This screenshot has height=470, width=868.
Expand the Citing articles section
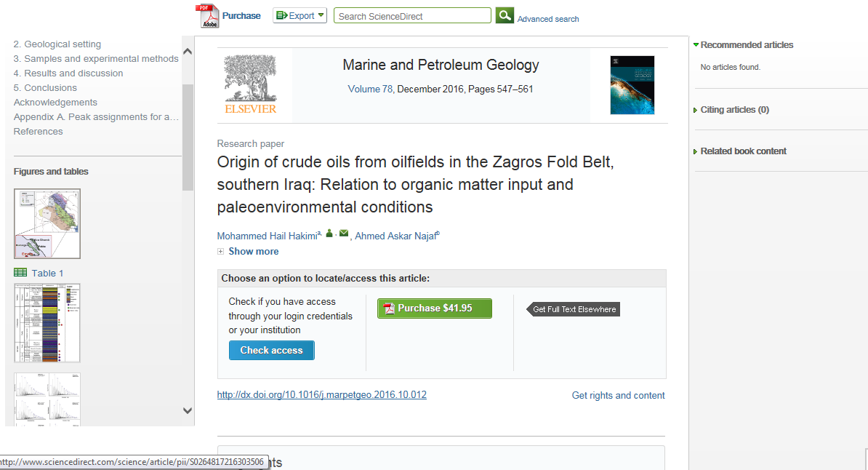tap(734, 110)
